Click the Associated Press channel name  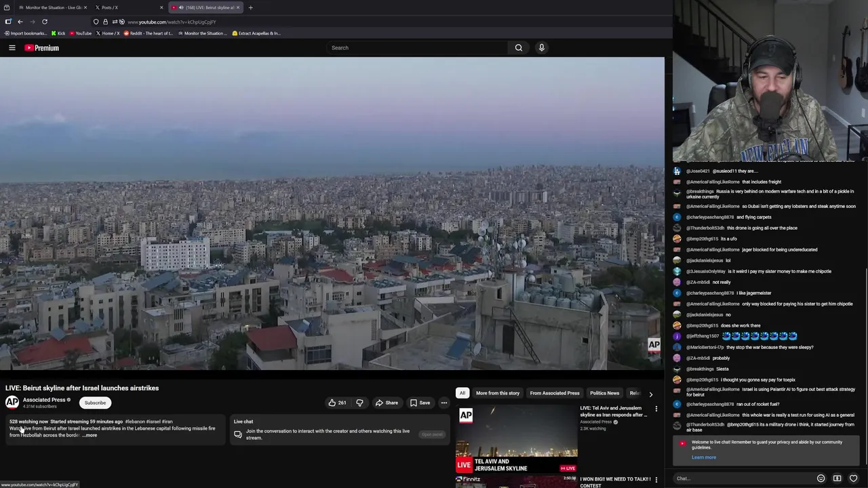coord(44,400)
